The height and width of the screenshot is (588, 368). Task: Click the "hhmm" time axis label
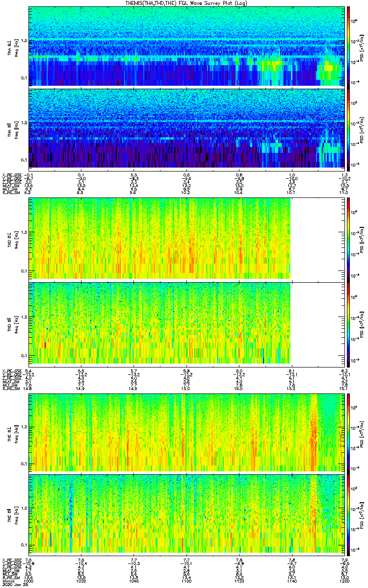coord(7,581)
